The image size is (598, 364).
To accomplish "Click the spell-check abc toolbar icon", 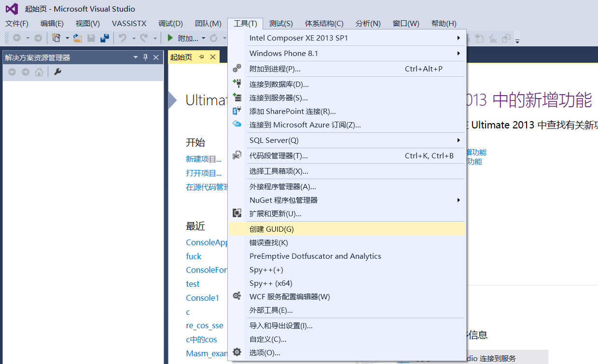I will coord(493,38).
